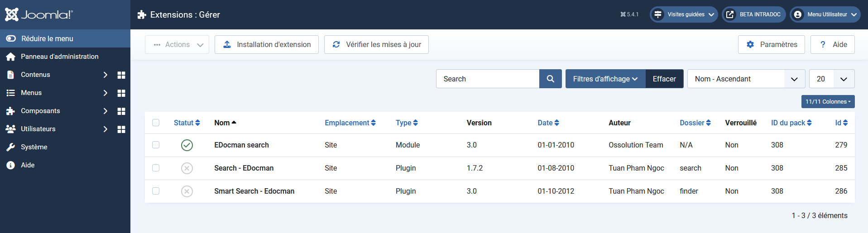
Task: Open the Système menu item
Action: pos(34,147)
